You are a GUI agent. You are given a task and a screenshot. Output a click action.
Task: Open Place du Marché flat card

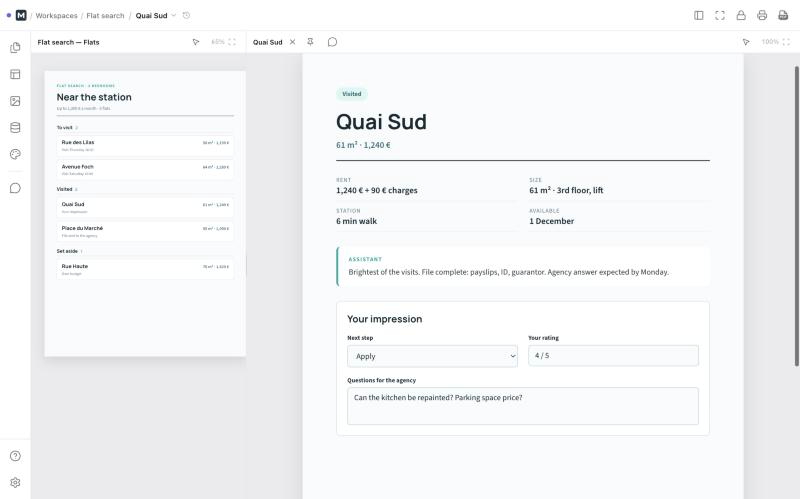coord(145,231)
